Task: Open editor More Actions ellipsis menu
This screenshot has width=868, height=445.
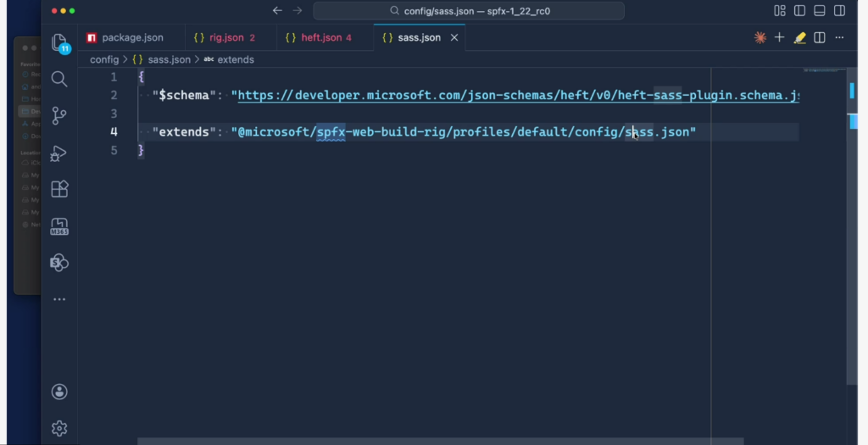Action: click(x=839, y=38)
